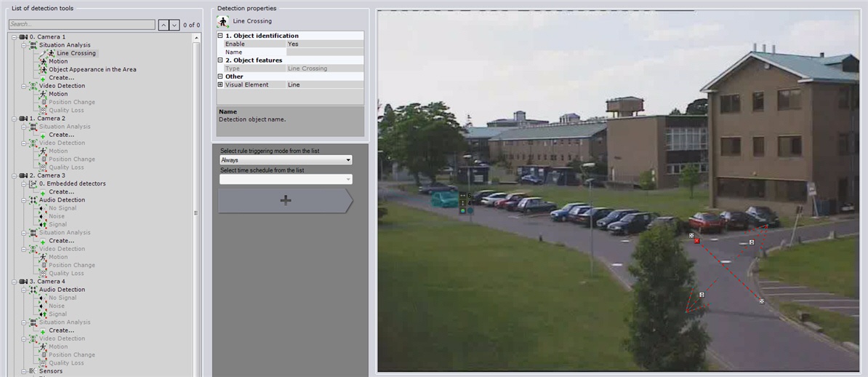
Task: Open the rule triggering mode dropdown
Action: tap(286, 160)
